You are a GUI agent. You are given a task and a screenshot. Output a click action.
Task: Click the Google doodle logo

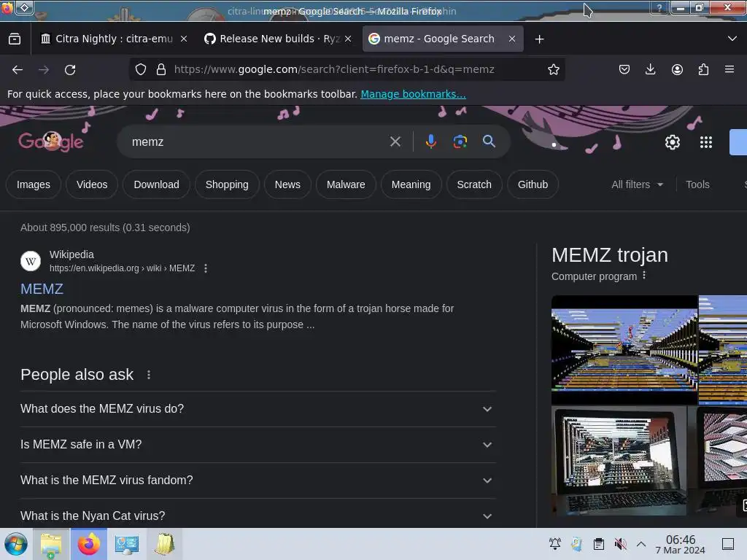click(x=51, y=141)
